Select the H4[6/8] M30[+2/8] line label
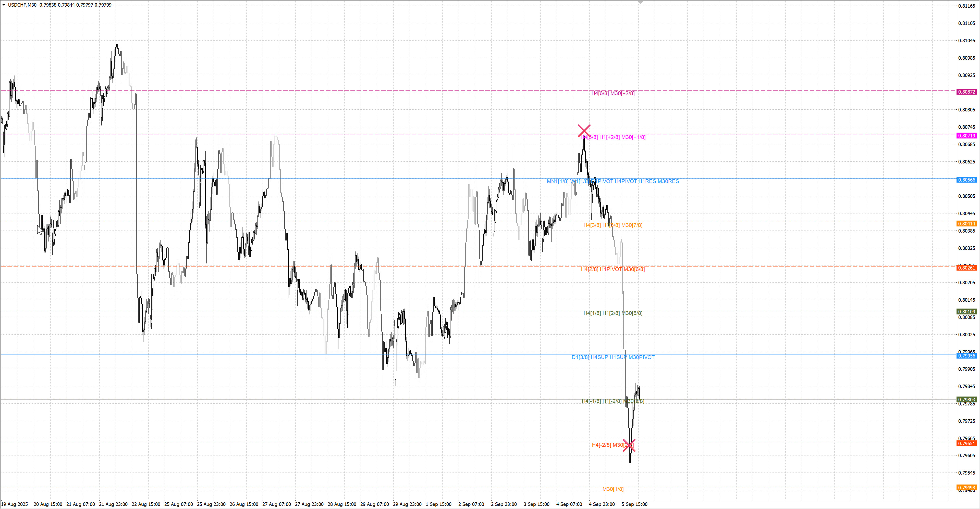The width and height of the screenshot is (980, 509). [612, 94]
